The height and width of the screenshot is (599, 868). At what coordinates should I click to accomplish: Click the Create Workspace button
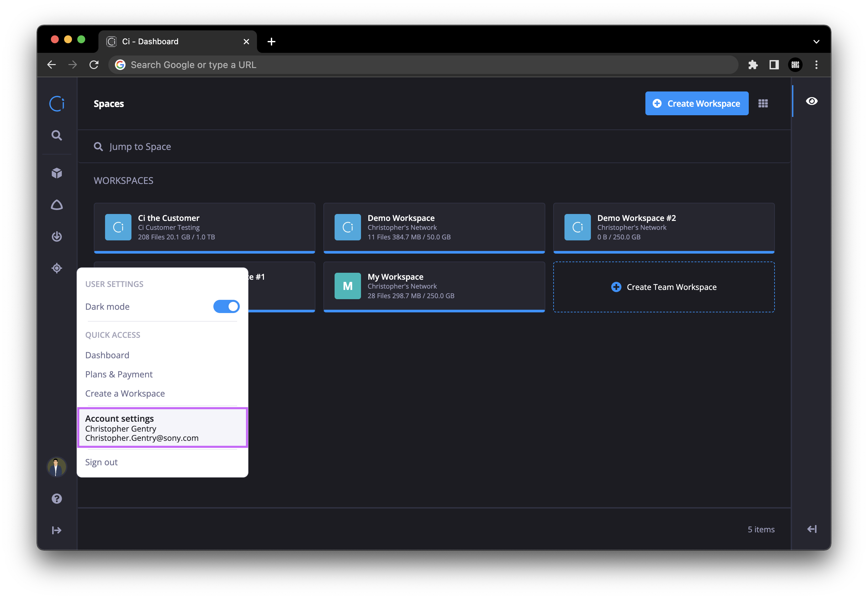pos(697,104)
